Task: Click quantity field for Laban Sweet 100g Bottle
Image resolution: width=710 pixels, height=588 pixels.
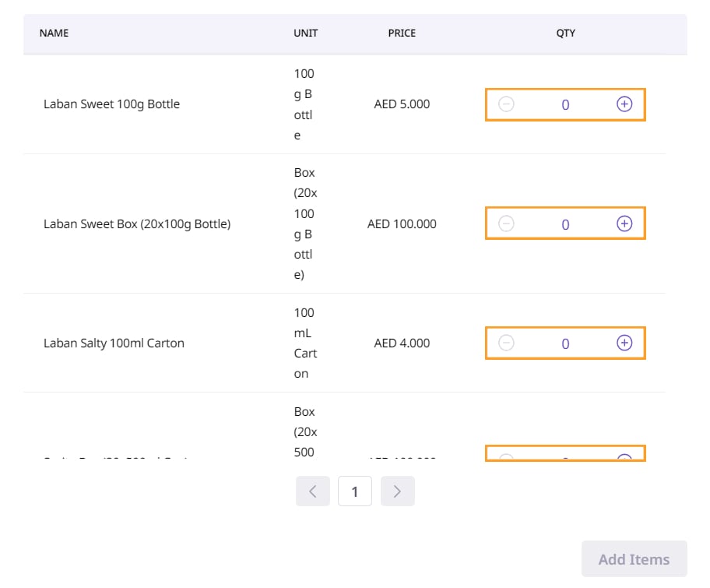Action: (565, 104)
